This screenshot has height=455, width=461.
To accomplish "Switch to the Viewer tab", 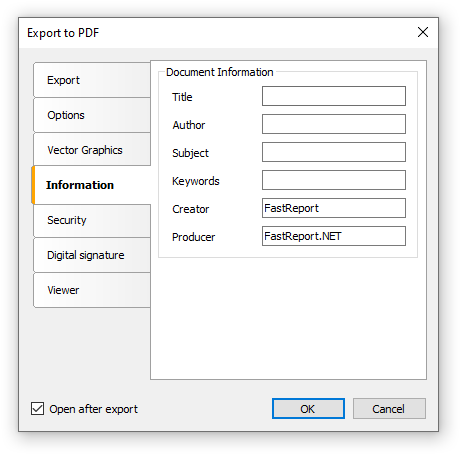I will point(92,290).
